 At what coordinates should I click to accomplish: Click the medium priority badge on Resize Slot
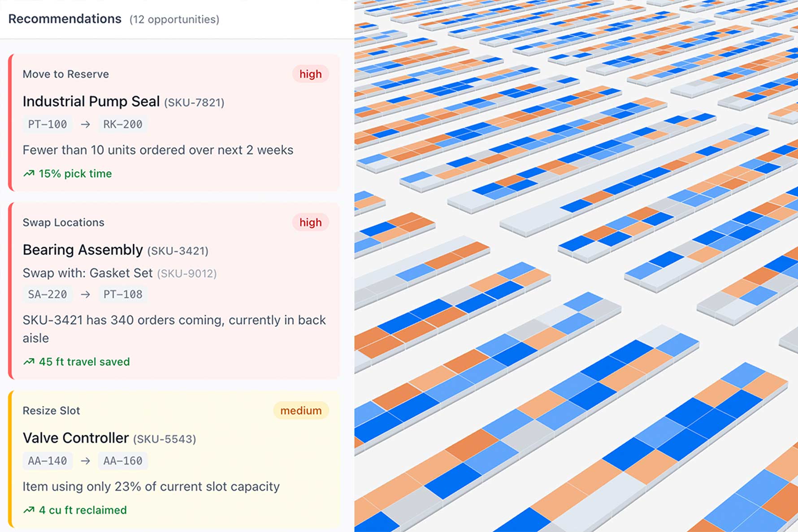[x=301, y=411]
